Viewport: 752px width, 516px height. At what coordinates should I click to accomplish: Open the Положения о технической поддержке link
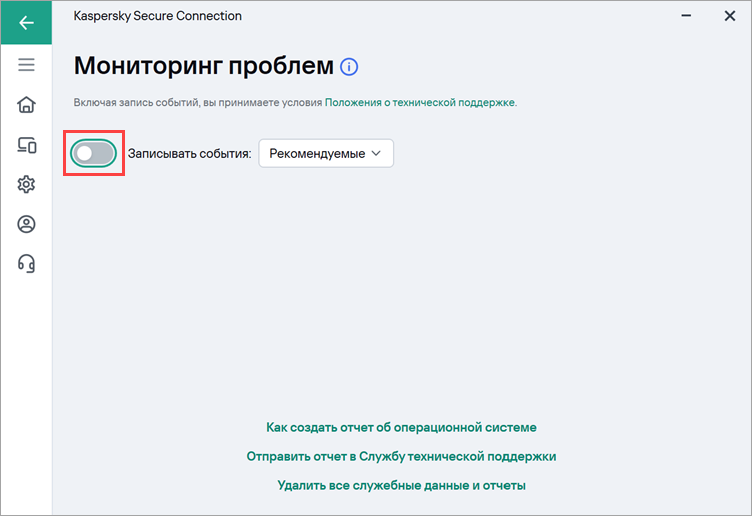pos(420,102)
